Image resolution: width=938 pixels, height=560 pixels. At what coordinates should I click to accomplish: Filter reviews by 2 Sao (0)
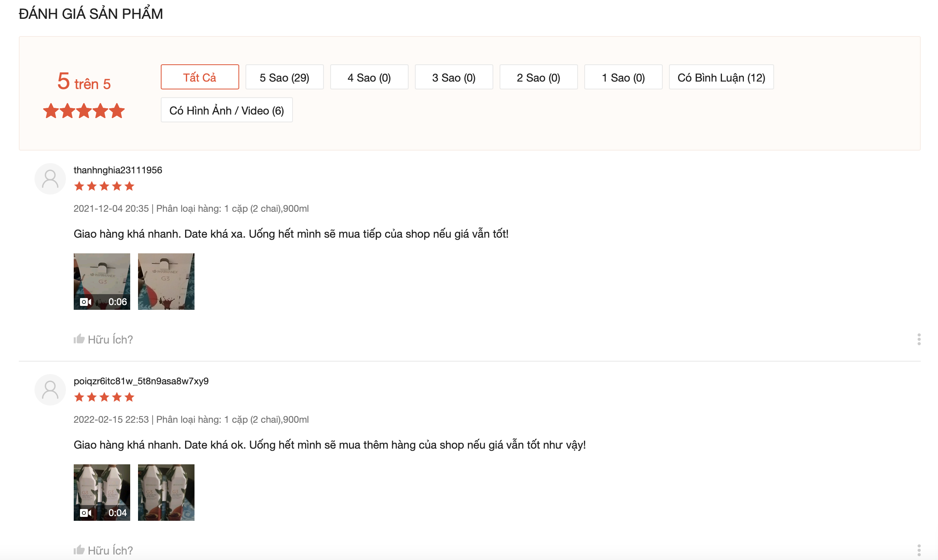(538, 77)
